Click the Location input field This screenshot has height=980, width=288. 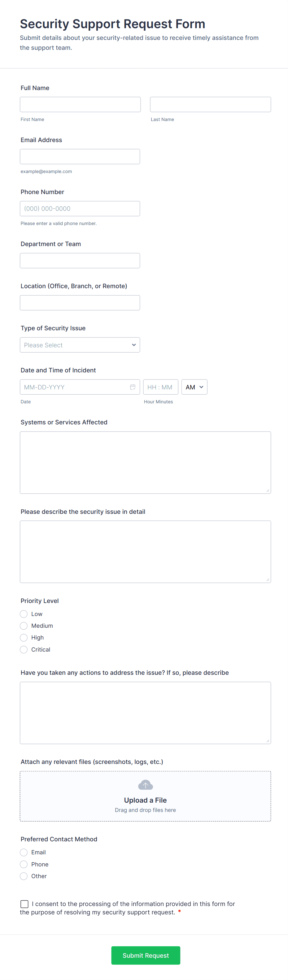[80, 303]
